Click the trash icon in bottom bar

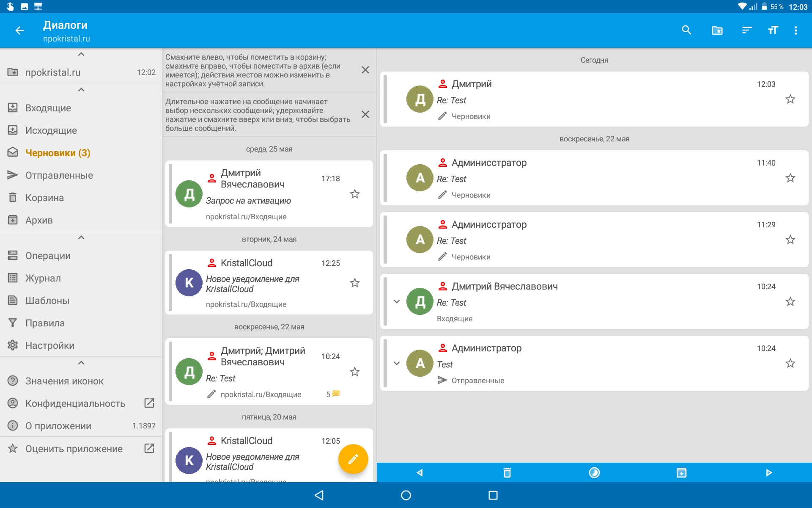[x=507, y=472]
